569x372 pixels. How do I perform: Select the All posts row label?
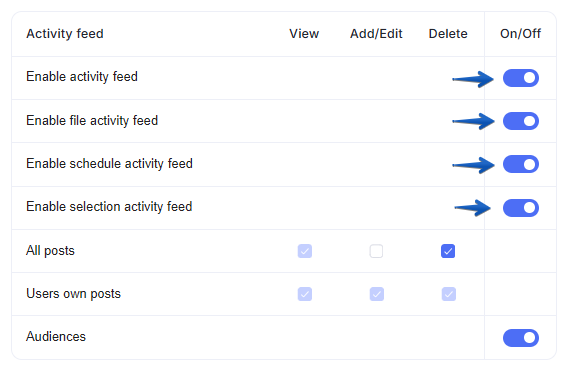50,251
